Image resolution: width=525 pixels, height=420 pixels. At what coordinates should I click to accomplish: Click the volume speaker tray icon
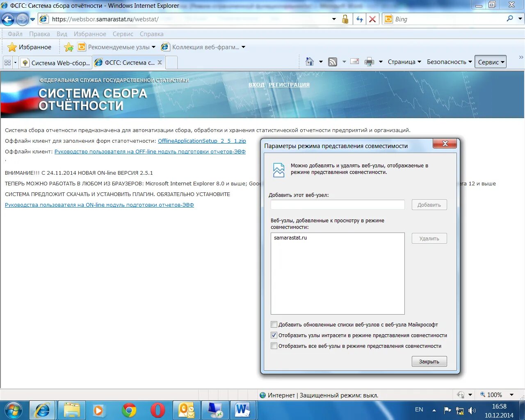pyautogui.click(x=472, y=410)
